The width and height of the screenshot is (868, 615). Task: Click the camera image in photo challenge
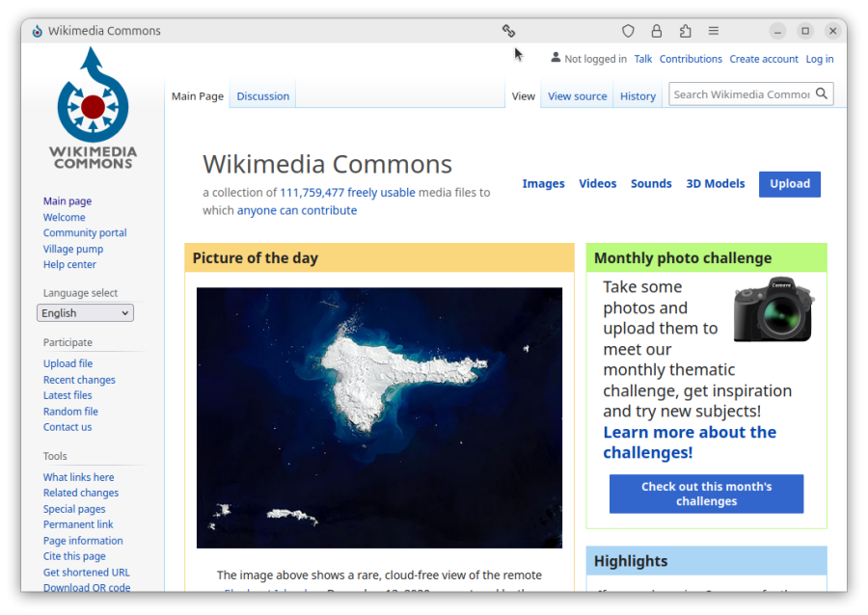(773, 309)
